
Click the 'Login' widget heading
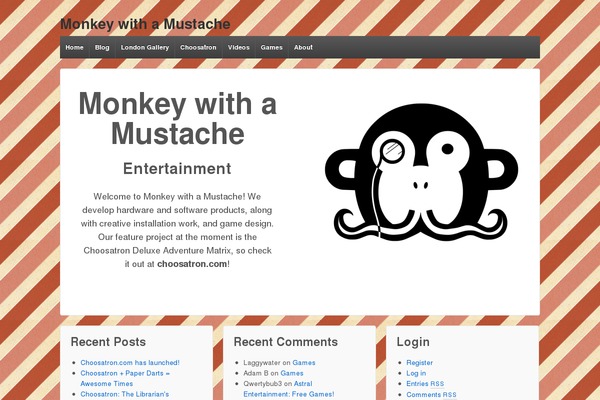413,342
